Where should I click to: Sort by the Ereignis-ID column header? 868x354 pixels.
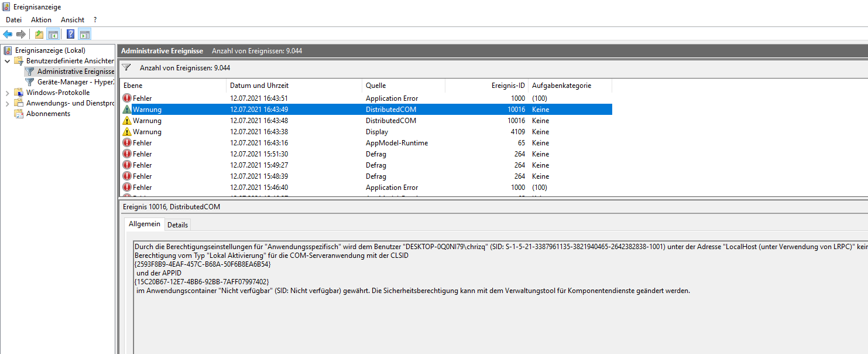tap(486, 86)
